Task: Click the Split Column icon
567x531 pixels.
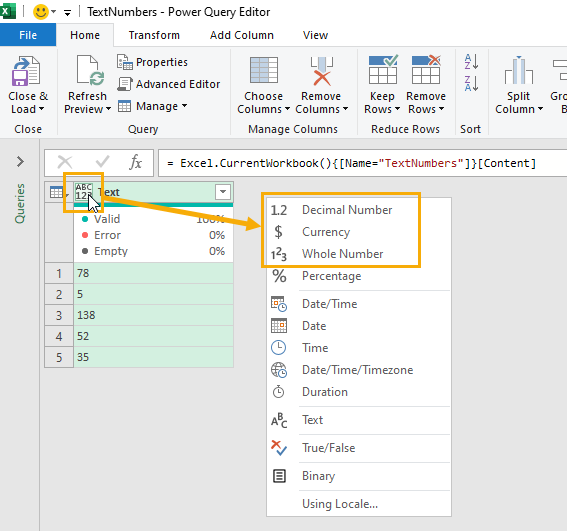Action: [519, 70]
